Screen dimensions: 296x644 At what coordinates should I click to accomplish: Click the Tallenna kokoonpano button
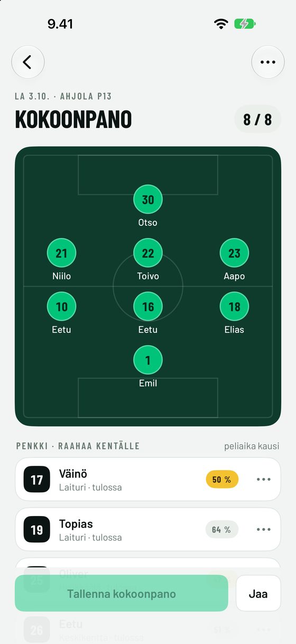click(x=122, y=593)
